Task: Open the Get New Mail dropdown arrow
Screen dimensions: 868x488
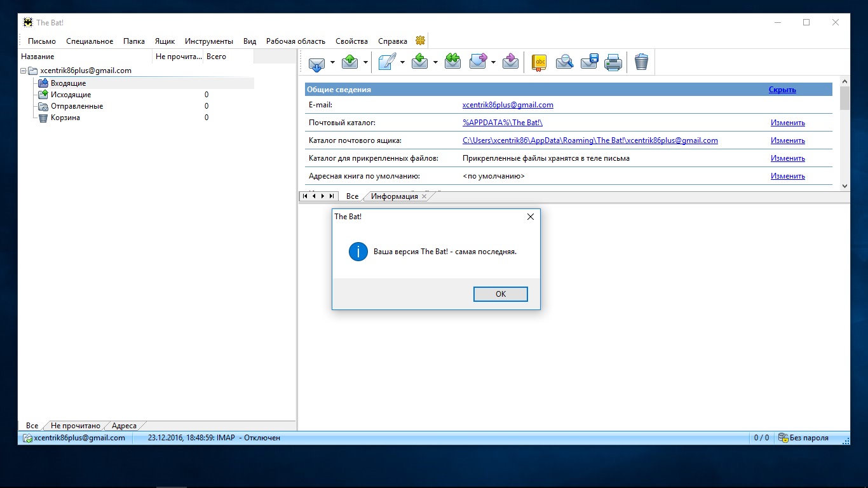Action: coord(332,62)
